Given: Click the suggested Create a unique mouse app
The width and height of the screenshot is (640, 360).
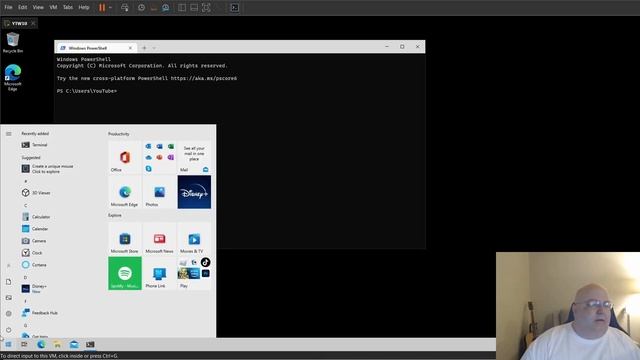Looking at the screenshot, I should (48, 169).
